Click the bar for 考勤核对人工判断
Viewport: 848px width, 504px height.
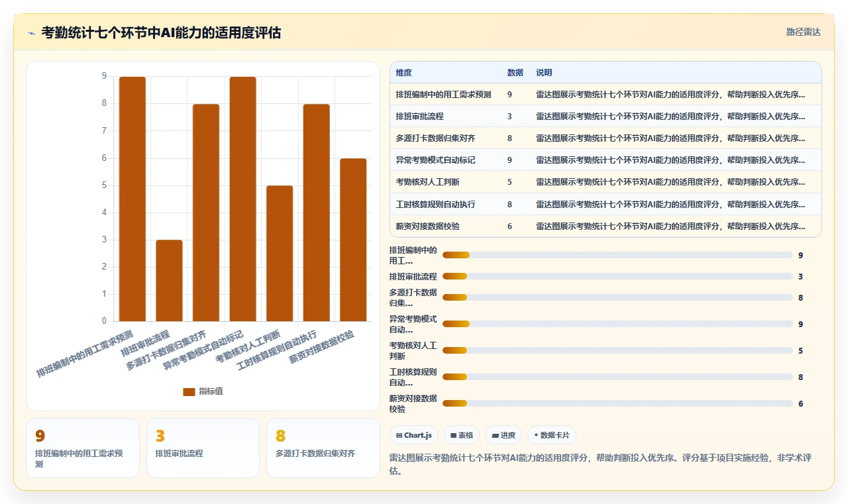(280, 254)
